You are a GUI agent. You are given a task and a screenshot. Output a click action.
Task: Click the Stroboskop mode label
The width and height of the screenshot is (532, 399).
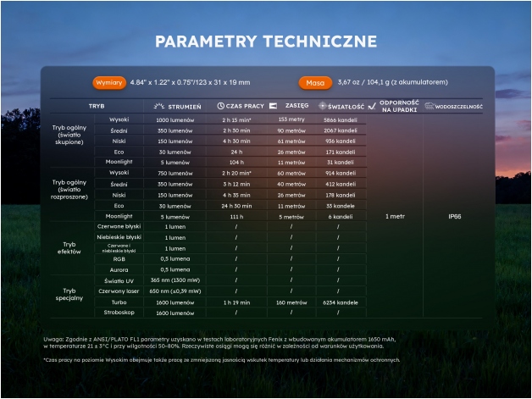pyautogui.click(x=119, y=312)
